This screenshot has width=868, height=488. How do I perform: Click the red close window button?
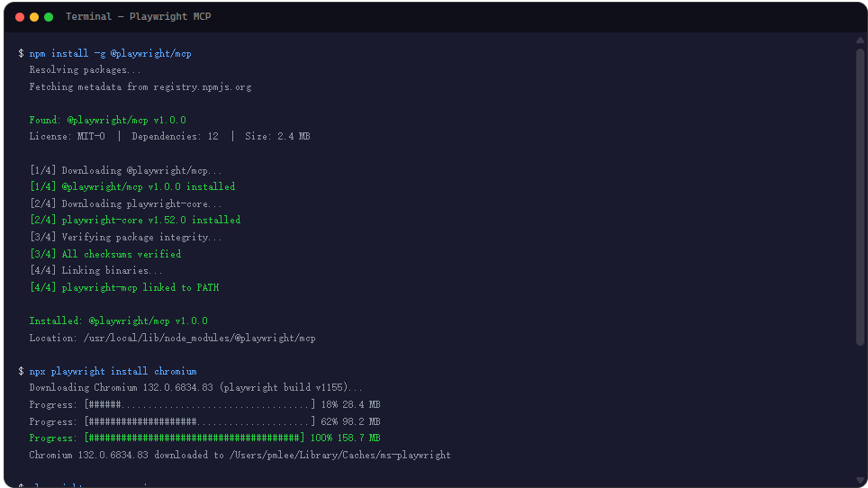point(20,17)
